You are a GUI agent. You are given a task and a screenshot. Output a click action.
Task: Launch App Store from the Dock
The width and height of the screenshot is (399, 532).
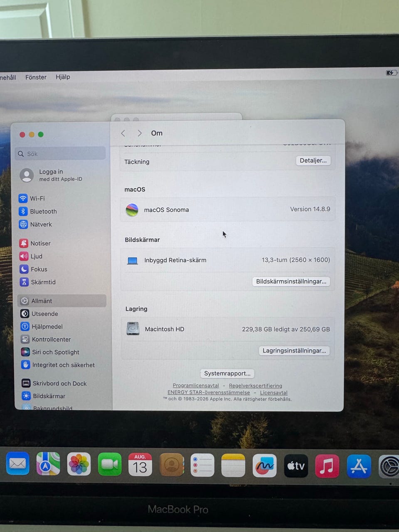coord(359,466)
